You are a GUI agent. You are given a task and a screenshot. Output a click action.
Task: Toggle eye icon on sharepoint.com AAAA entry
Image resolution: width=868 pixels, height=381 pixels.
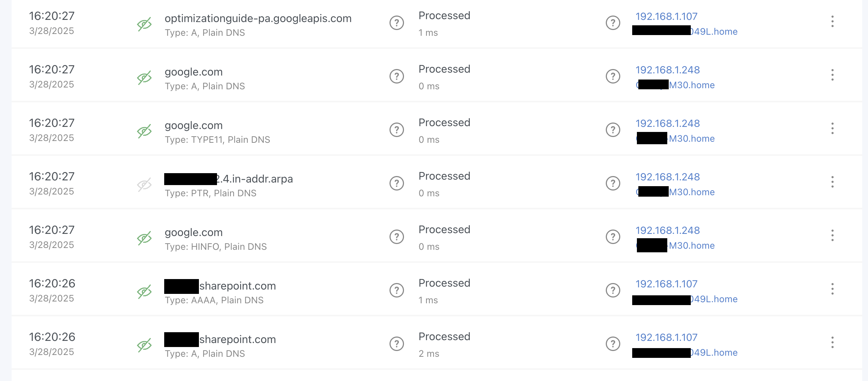(144, 292)
